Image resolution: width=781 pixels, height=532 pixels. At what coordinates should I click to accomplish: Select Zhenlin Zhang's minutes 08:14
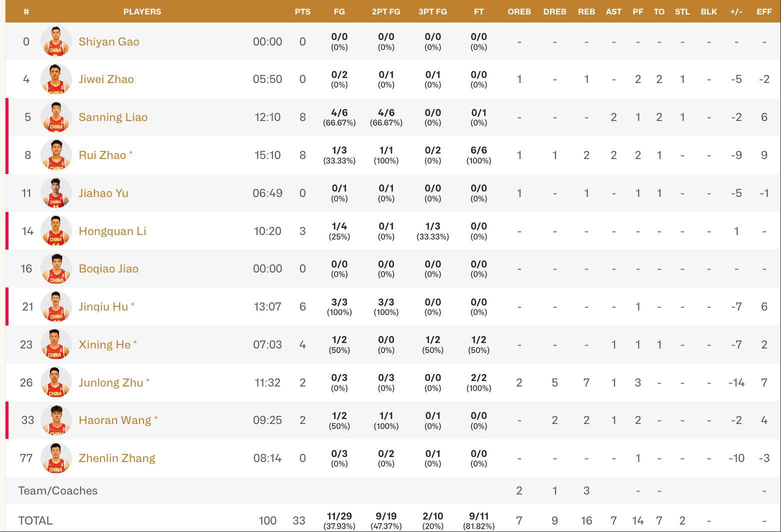tap(267, 458)
